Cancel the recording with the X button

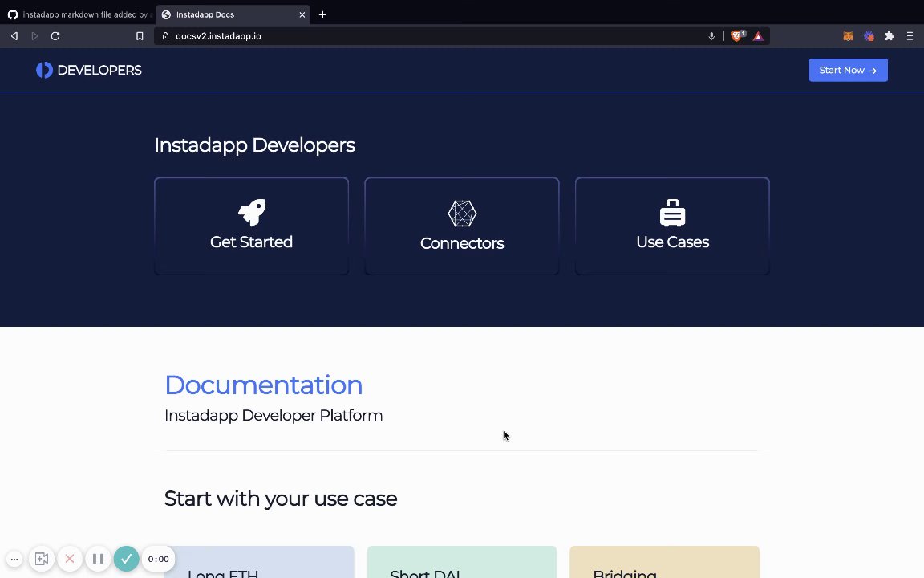point(70,559)
